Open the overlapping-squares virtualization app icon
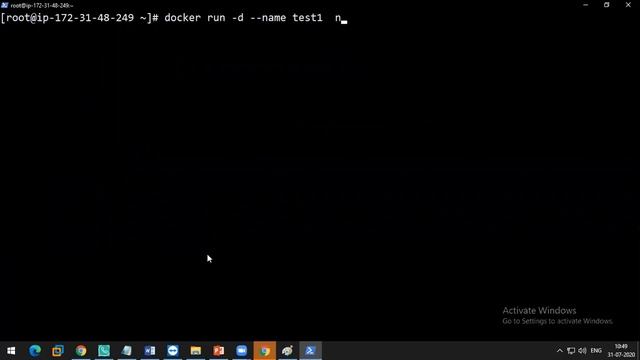 tap(58, 351)
